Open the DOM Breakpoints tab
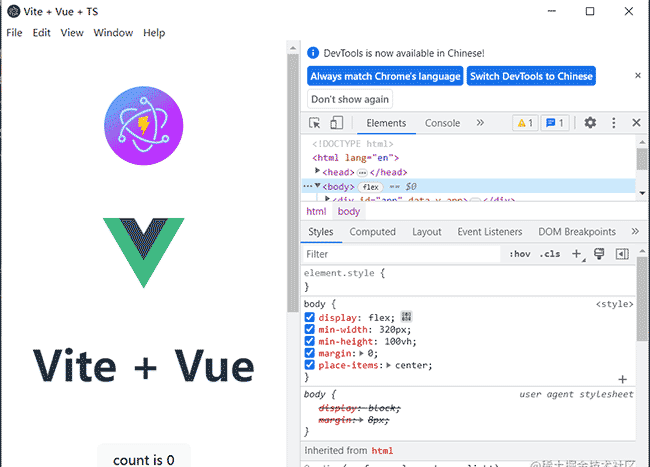Screen dimensions: 650x467 coord(577,232)
